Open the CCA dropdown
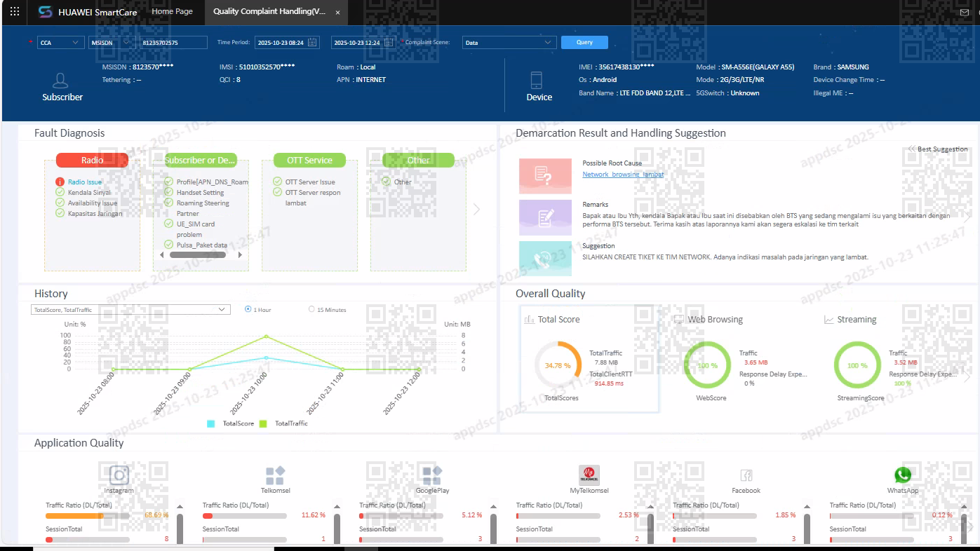 coord(61,43)
